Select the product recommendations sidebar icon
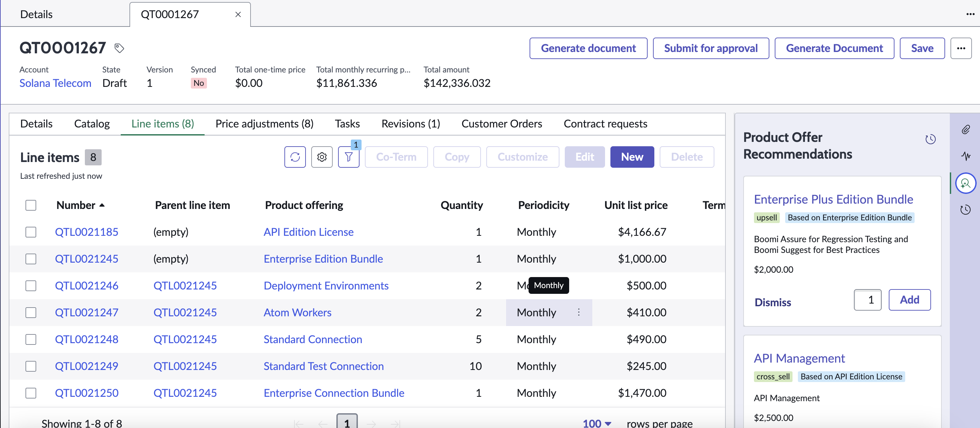The width and height of the screenshot is (980, 428). 966,183
